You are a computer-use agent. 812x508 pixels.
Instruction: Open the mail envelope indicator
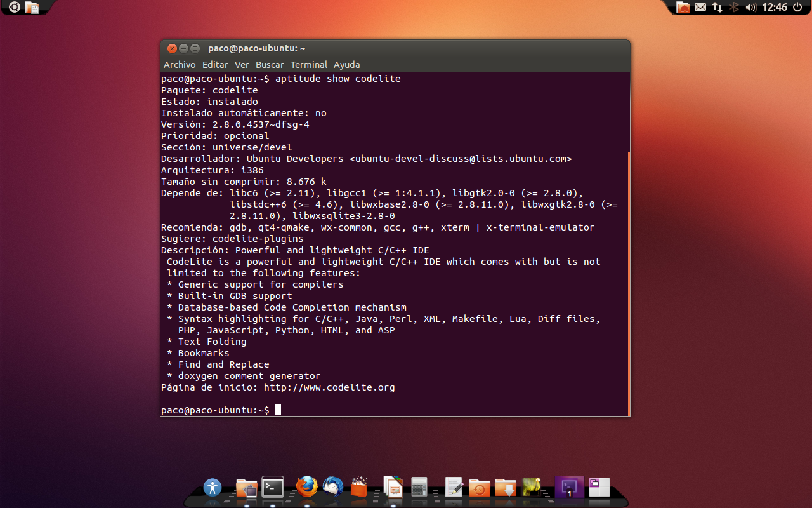[700, 8]
